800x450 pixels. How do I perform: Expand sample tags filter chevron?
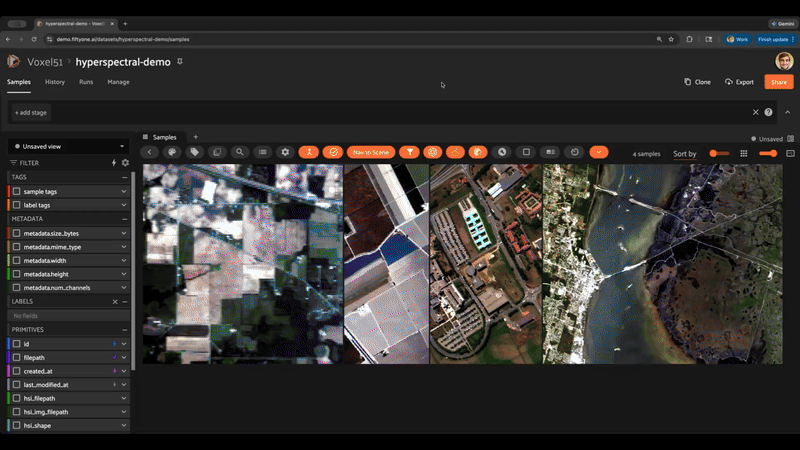[x=123, y=191]
